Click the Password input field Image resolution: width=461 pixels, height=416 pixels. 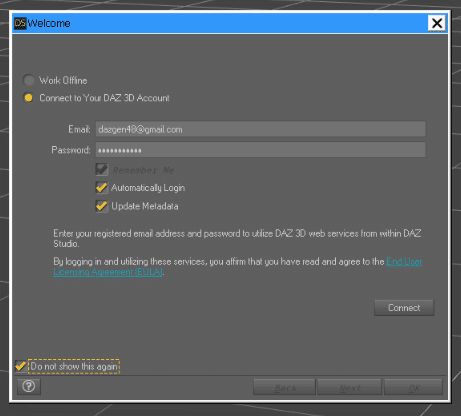[260, 150]
